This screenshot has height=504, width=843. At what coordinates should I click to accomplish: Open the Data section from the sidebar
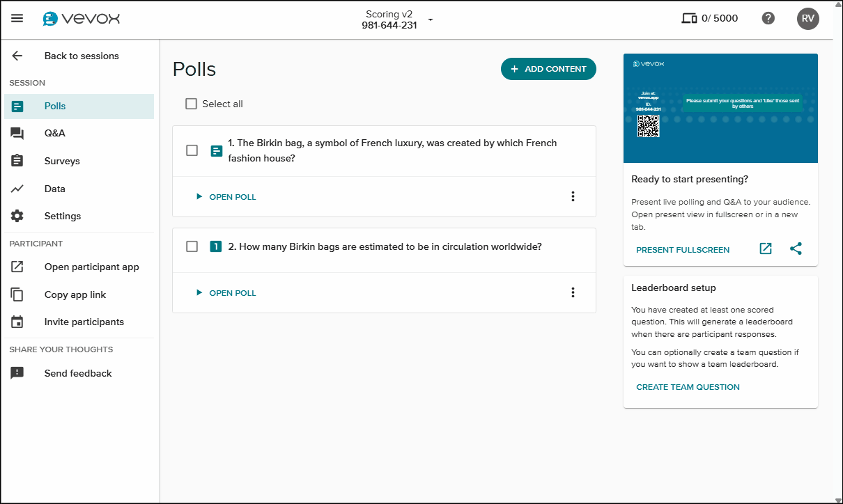[x=17, y=189]
